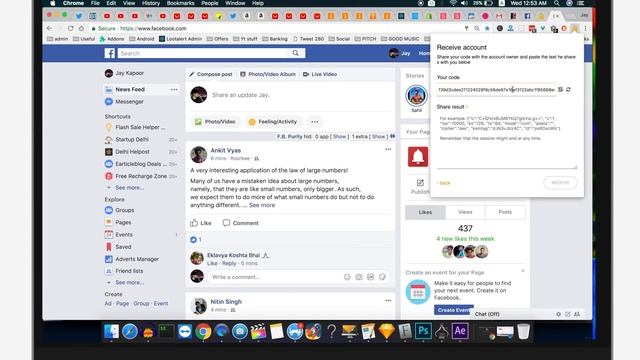This screenshot has width=640, height=360.
Task: Launch After Effects from the Dock
Action: coord(460,331)
